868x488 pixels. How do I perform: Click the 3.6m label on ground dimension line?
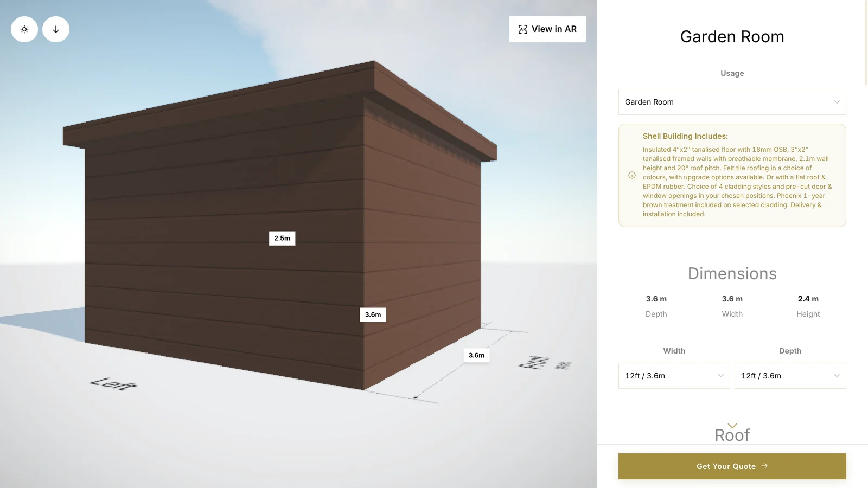click(476, 355)
